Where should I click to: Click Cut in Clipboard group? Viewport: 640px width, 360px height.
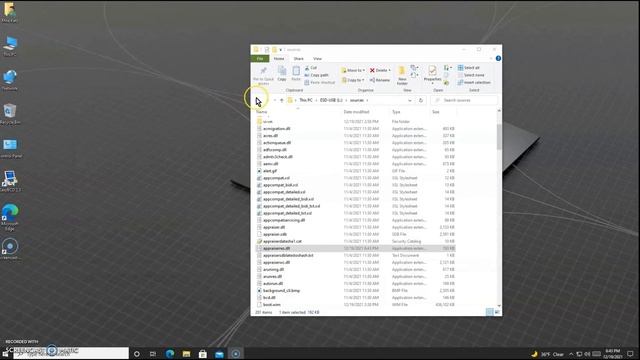pos(311,68)
